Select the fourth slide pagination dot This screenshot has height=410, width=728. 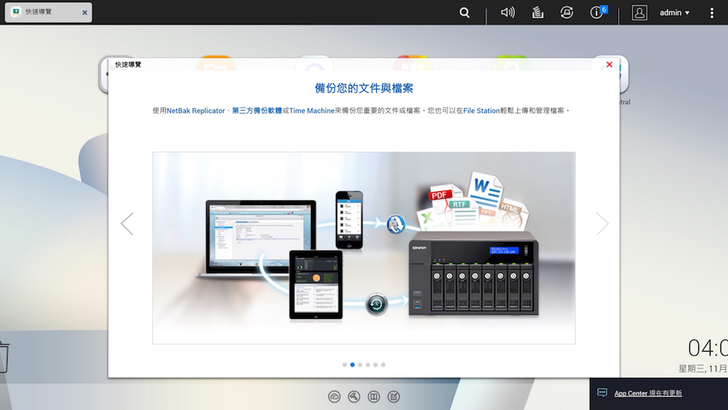click(x=368, y=365)
